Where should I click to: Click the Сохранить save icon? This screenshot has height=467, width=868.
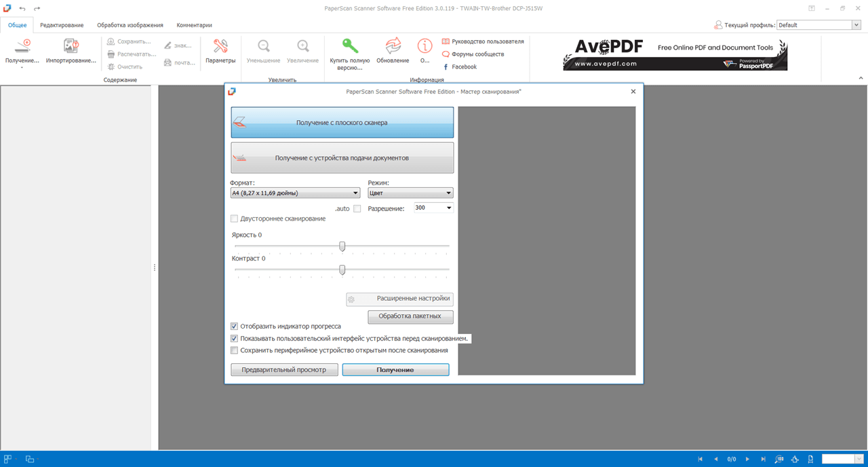[x=111, y=41]
